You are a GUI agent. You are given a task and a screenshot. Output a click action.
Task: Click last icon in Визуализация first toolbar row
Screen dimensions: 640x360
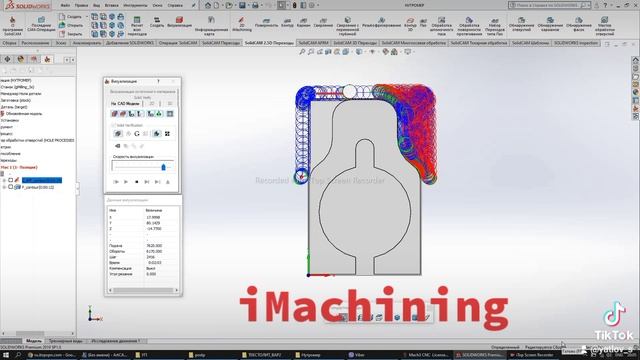tap(170, 114)
